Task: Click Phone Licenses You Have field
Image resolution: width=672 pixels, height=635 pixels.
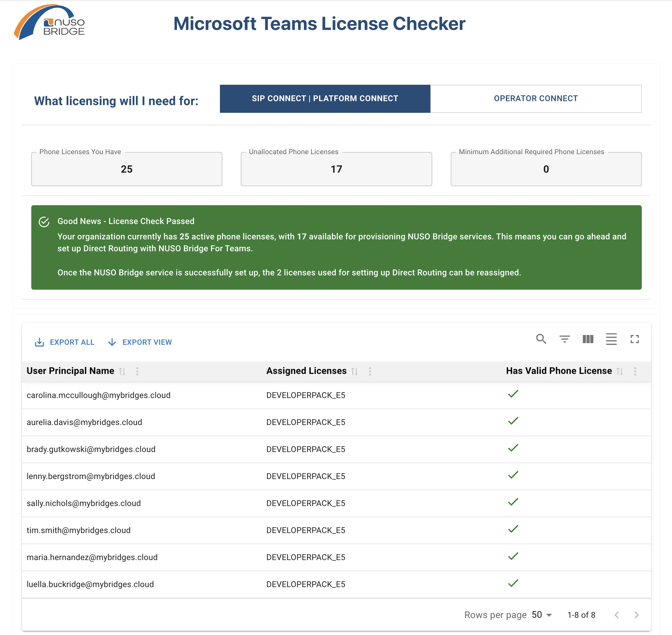Action: 127,169
